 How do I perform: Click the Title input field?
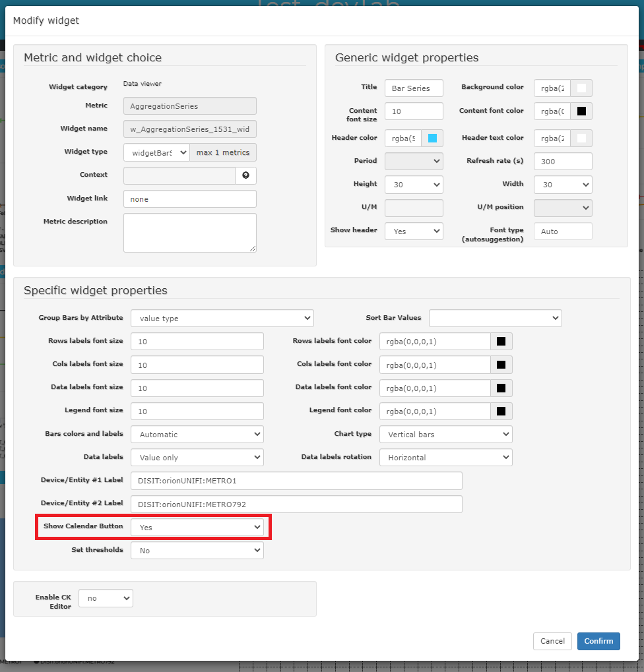[x=414, y=88]
